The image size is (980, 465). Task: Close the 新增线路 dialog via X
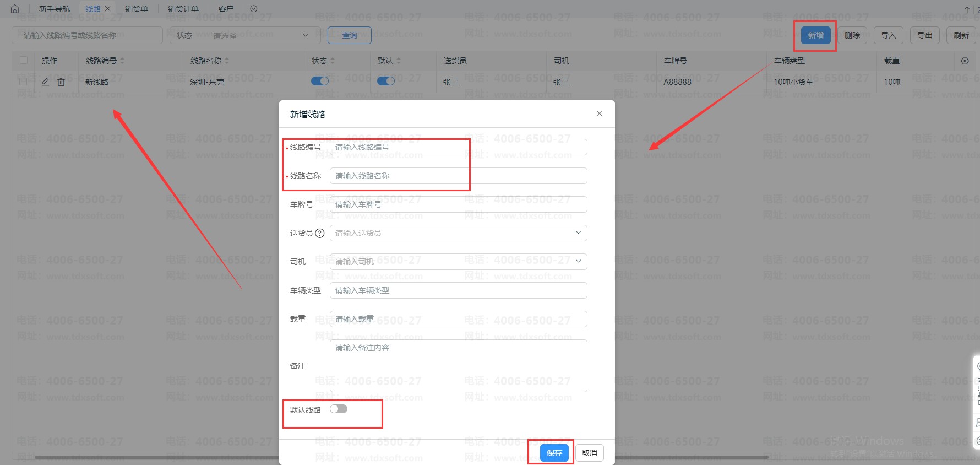600,113
